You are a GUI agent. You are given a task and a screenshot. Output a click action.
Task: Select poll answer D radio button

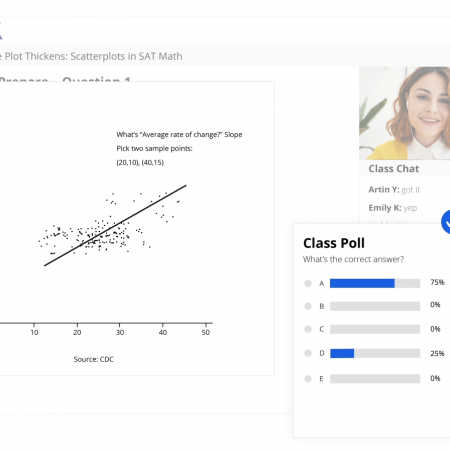click(x=308, y=353)
